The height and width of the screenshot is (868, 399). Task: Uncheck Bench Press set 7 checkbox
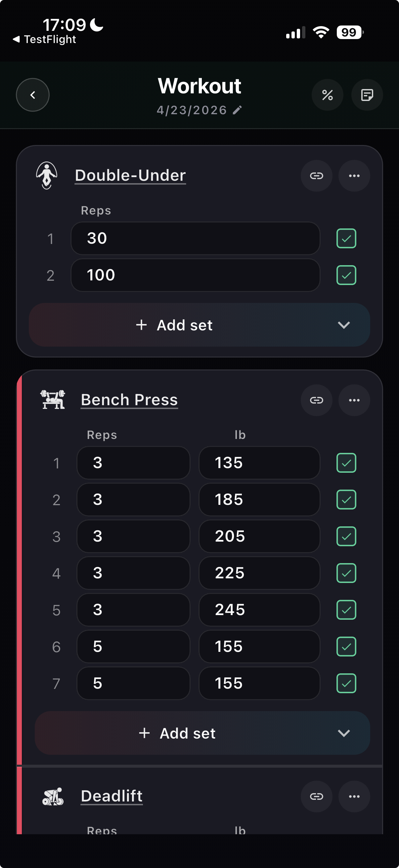[346, 683]
